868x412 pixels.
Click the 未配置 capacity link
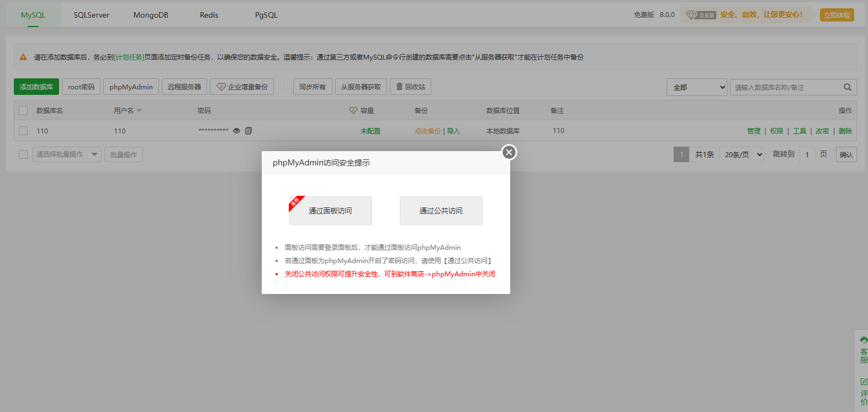[x=371, y=131]
